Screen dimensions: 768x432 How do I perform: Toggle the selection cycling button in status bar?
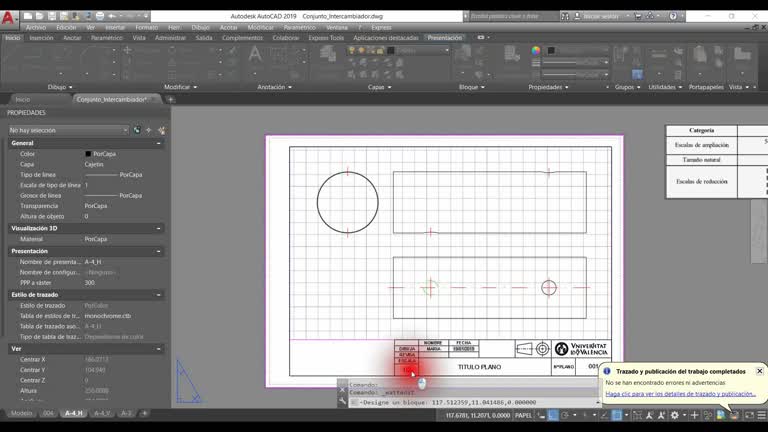pos(637,415)
